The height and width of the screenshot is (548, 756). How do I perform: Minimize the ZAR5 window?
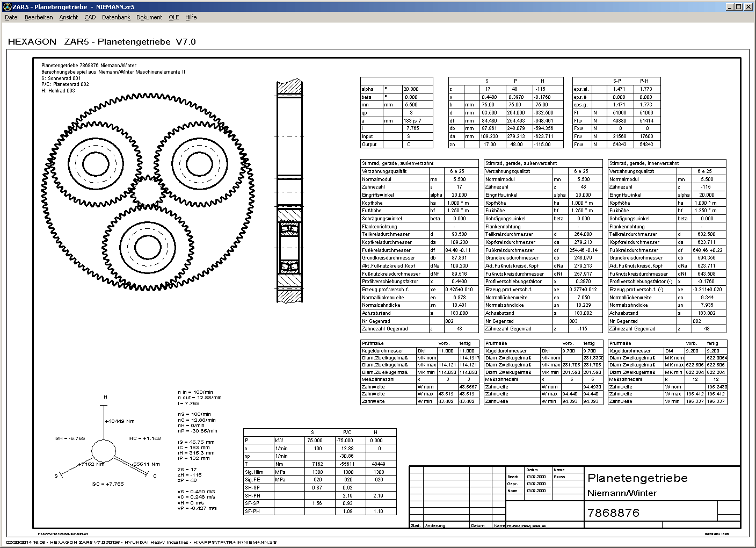[730, 7]
